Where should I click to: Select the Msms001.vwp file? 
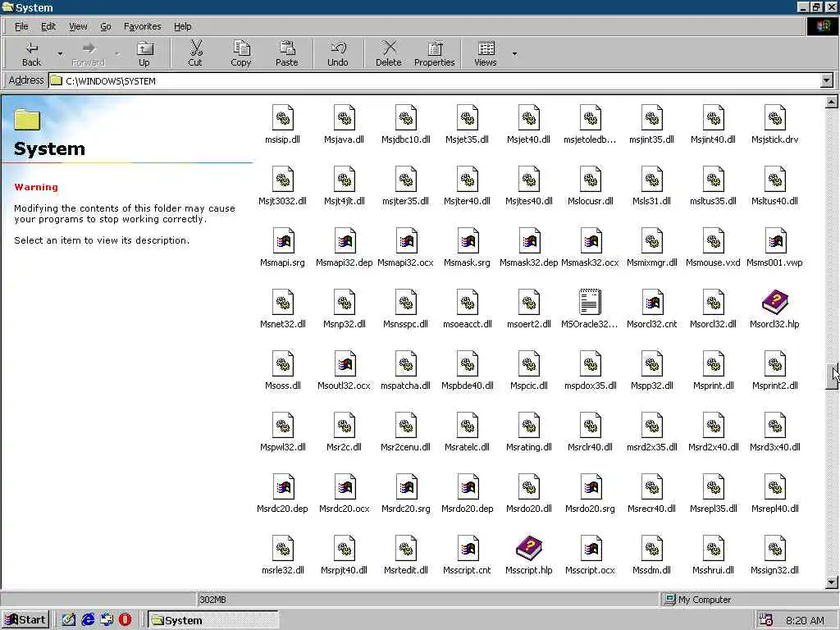click(x=774, y=248)
